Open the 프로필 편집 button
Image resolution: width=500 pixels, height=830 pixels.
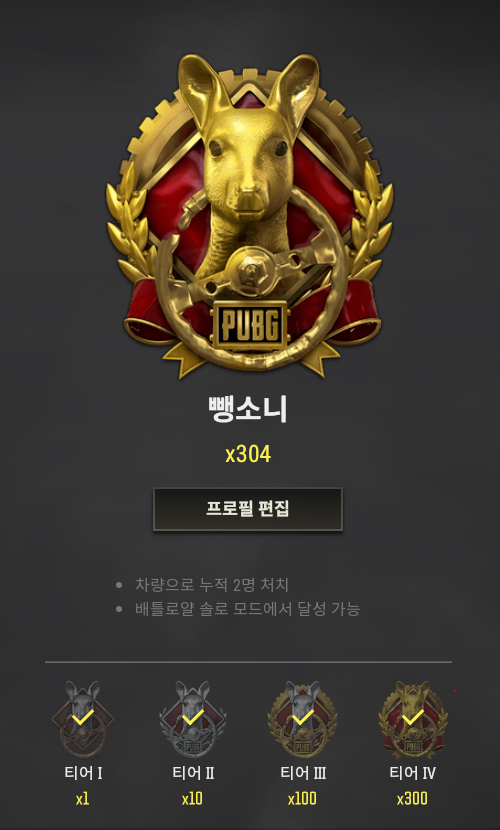(248, 509)
